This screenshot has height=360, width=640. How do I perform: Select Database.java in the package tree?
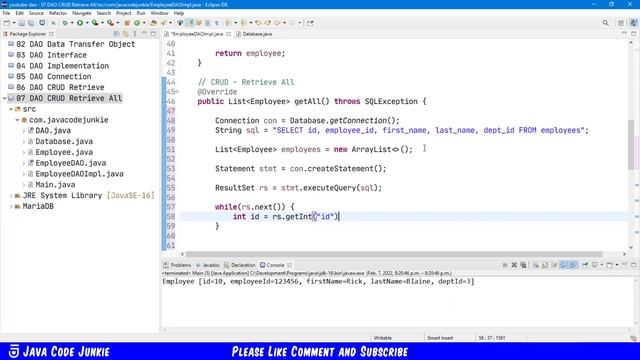(64, 141)
